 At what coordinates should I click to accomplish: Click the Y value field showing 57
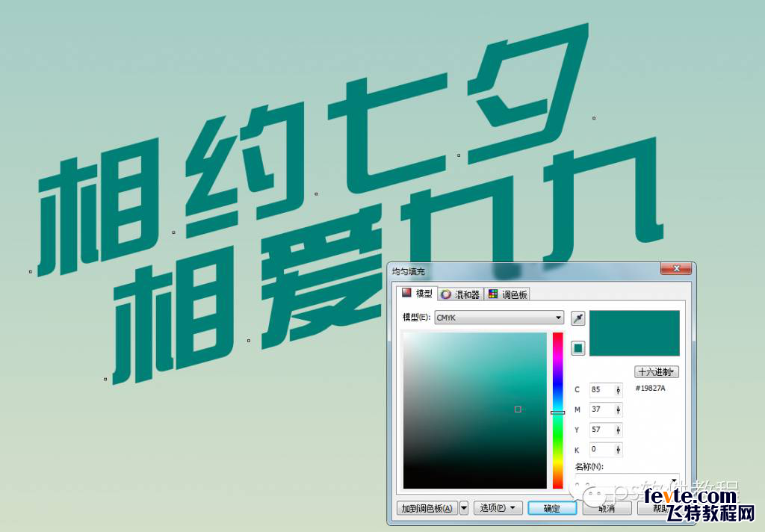(x=601, y=430)
